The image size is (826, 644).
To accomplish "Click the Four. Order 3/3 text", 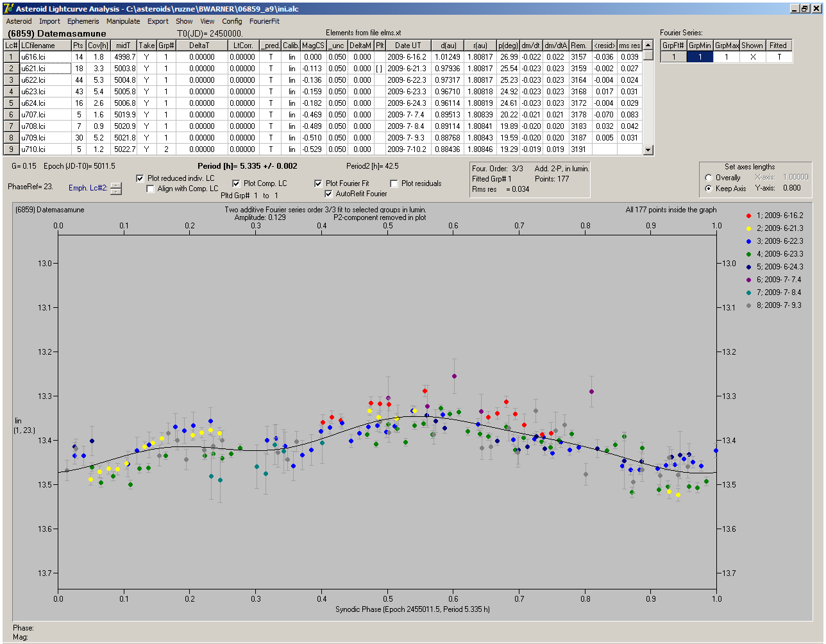I will (x=498, y=169).
